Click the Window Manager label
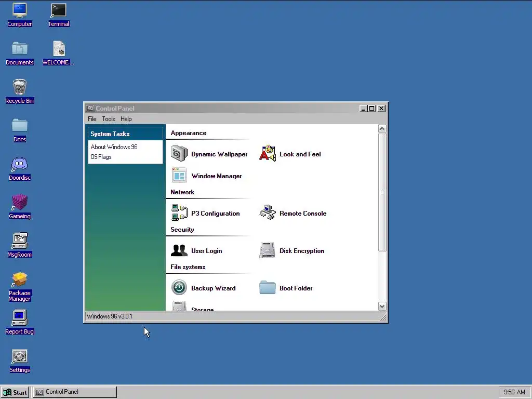532x399 pixels. 217,176
